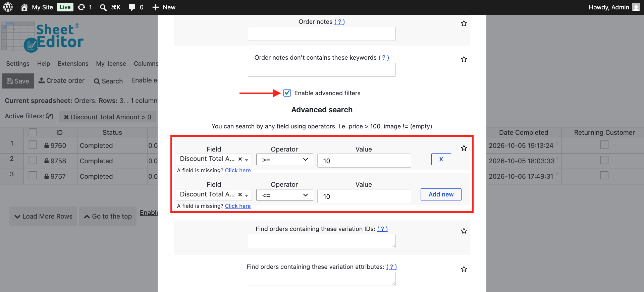The width and height of the screenshot is (644, 292).
Task: Open the comments bubble icon
Action: pos(132,7)
